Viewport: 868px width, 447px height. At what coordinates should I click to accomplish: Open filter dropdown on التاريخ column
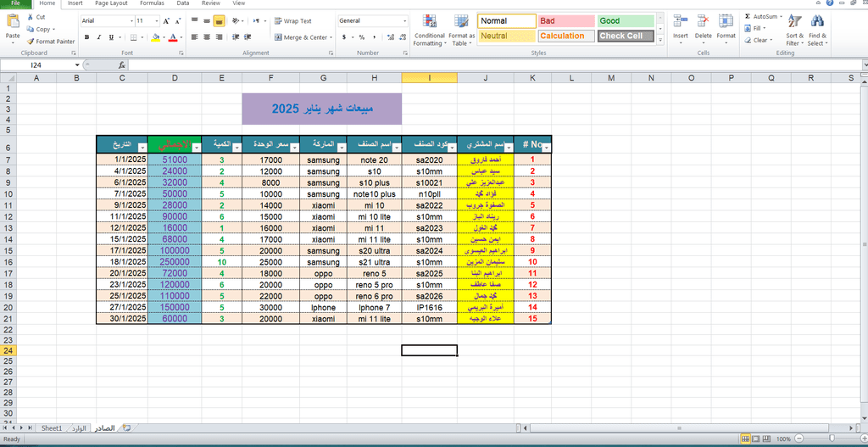(142, 148)
